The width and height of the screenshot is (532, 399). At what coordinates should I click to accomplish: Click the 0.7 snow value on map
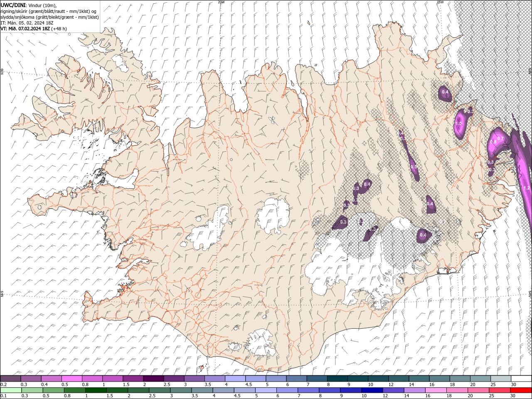point(500,139)
